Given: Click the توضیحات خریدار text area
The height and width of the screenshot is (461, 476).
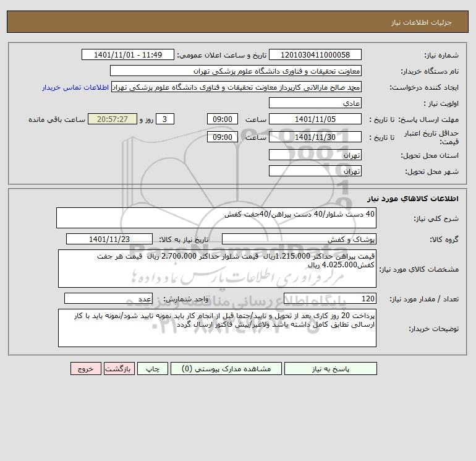Looking at the screenshot, I should pyautogui.click(x=217, y=328).
